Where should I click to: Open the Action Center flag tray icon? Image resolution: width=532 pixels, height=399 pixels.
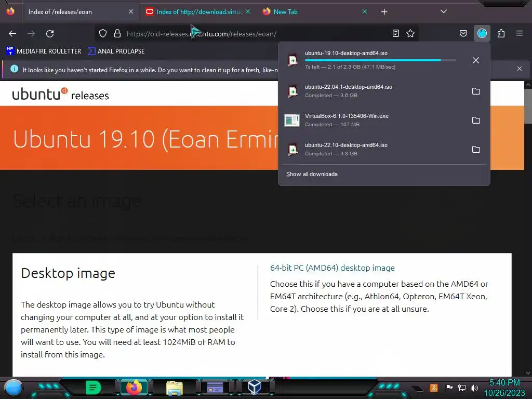(449, 388)
